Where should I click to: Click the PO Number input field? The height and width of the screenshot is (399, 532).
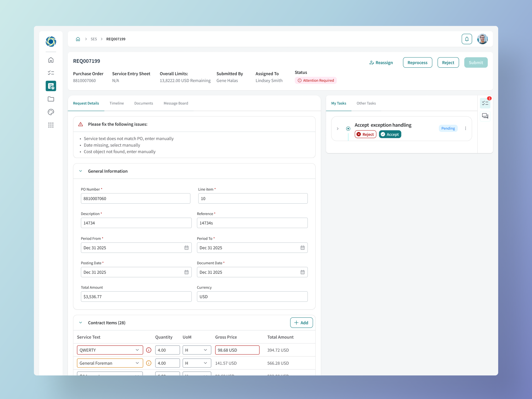[135, 198]
